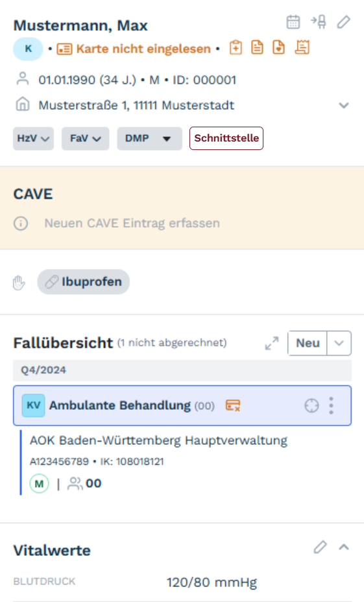The height and width of the screenshot is (602, 364).
Task: Click the orange document heart icon
Action: 278,48
